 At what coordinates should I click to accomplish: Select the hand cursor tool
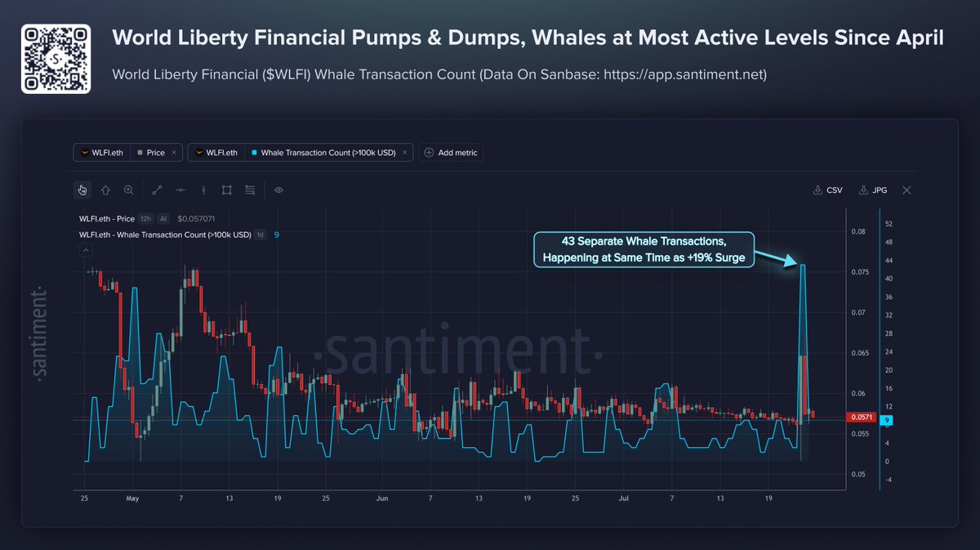(x=82, y=190)
